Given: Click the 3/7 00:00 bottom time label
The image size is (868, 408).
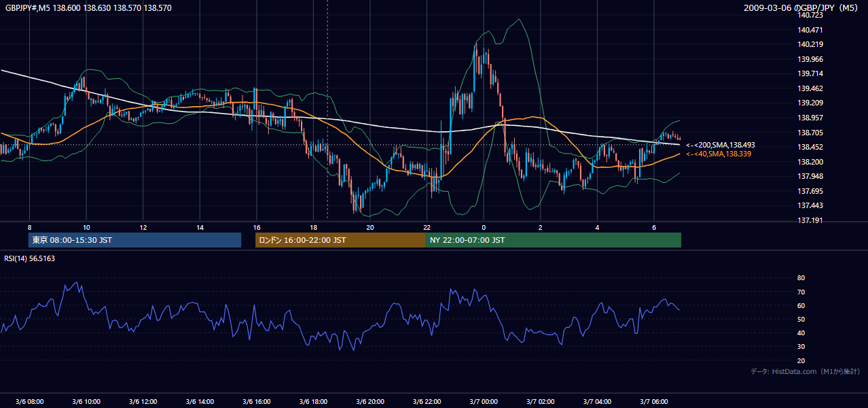Looking at the screenshot, I should [x=484, y=401].
